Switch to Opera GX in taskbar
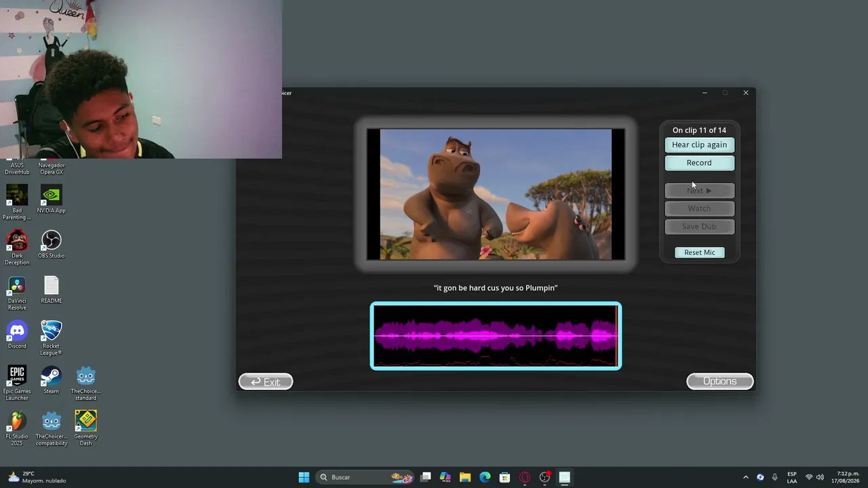 click(525, 477)
